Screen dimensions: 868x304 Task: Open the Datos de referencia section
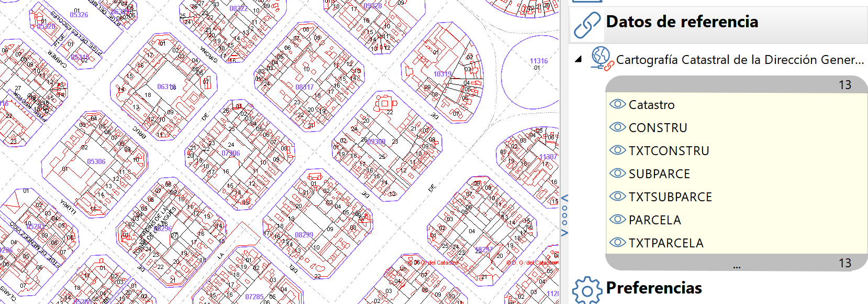[682, 22]
